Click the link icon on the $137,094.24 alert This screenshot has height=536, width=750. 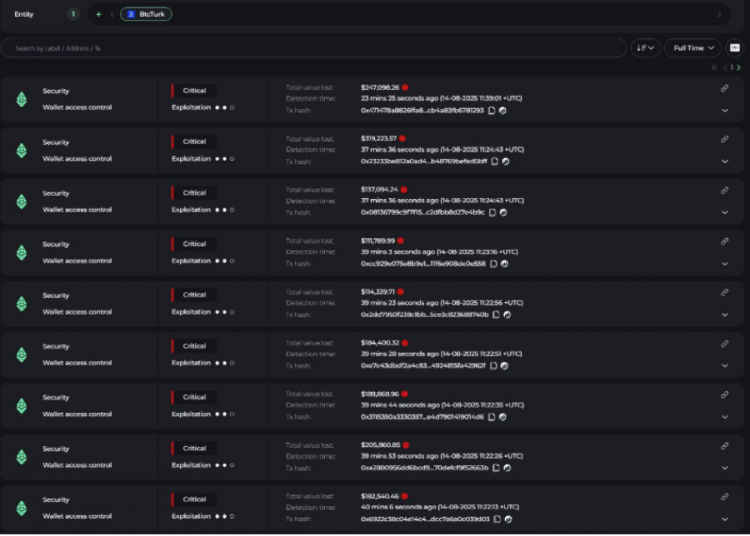click(x=724, y=190)
